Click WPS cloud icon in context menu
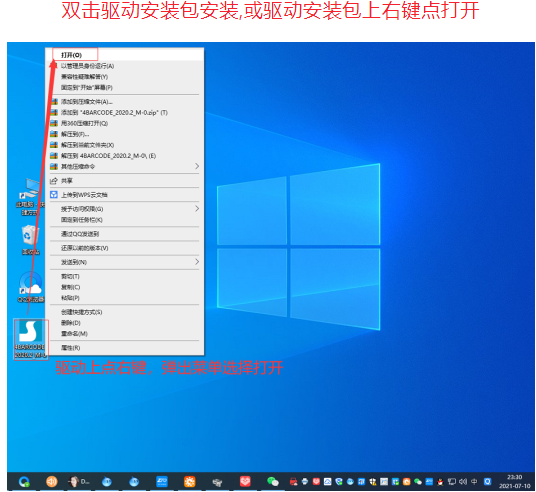 pyautogui.click(x=54, y=195)
